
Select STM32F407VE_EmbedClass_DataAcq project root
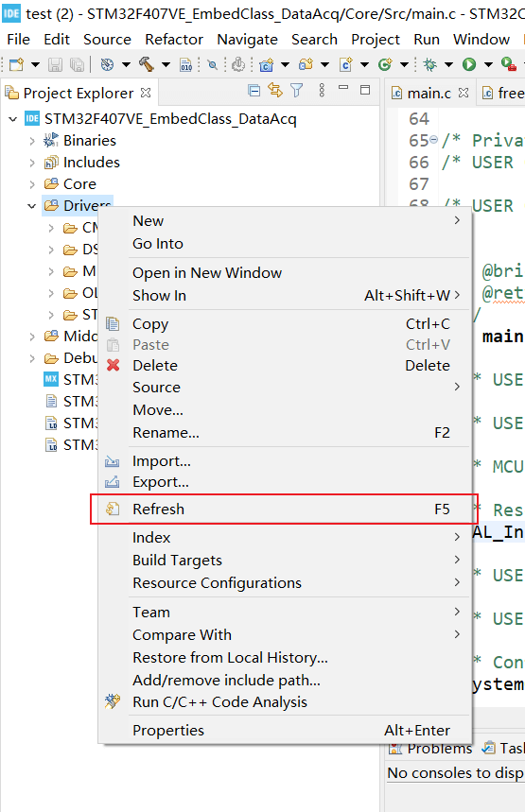[x=170, y=119]
